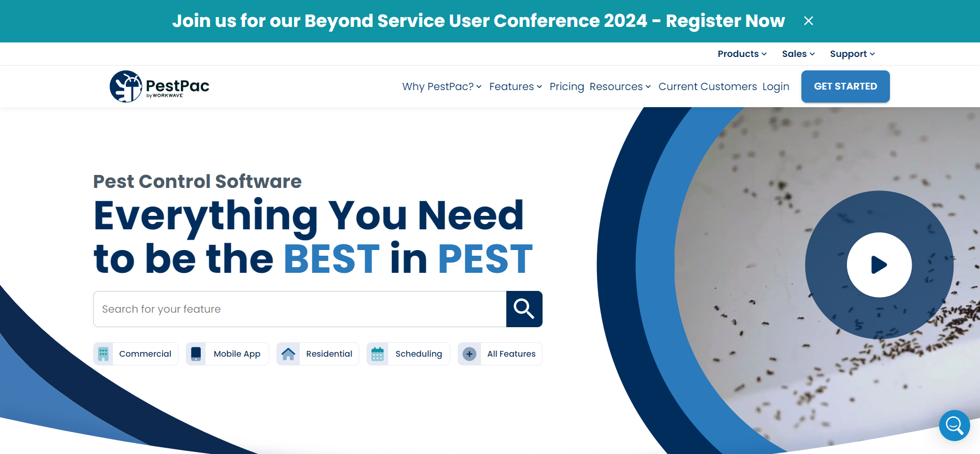Expand the Support dropdown menu
This screenshot has height=454, width=980.
coord(852,54)
